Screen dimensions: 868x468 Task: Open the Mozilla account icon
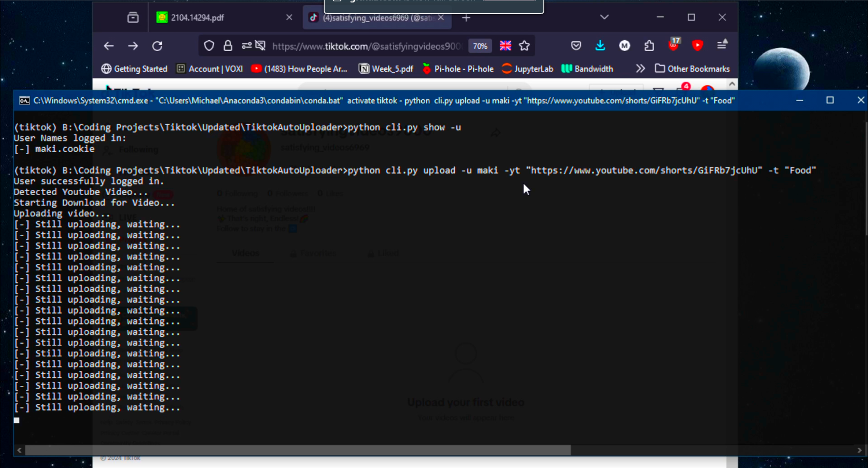pos(624,45)
